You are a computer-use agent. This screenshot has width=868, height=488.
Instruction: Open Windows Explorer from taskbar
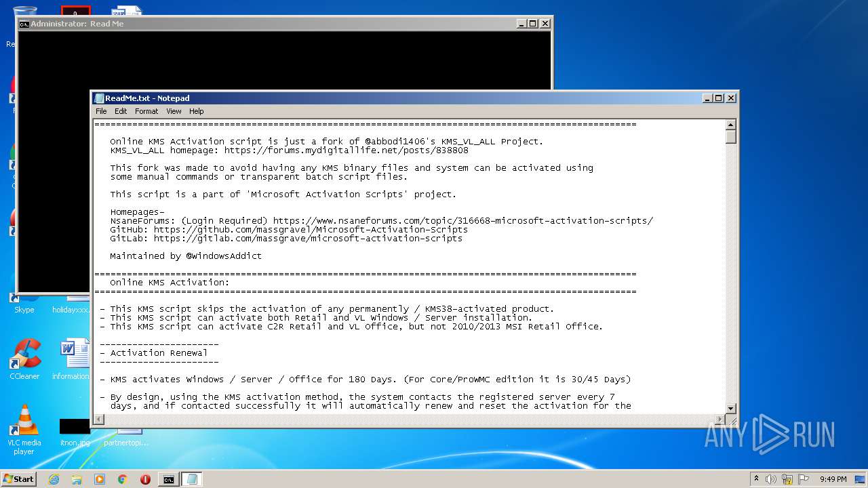click(77, 479)
